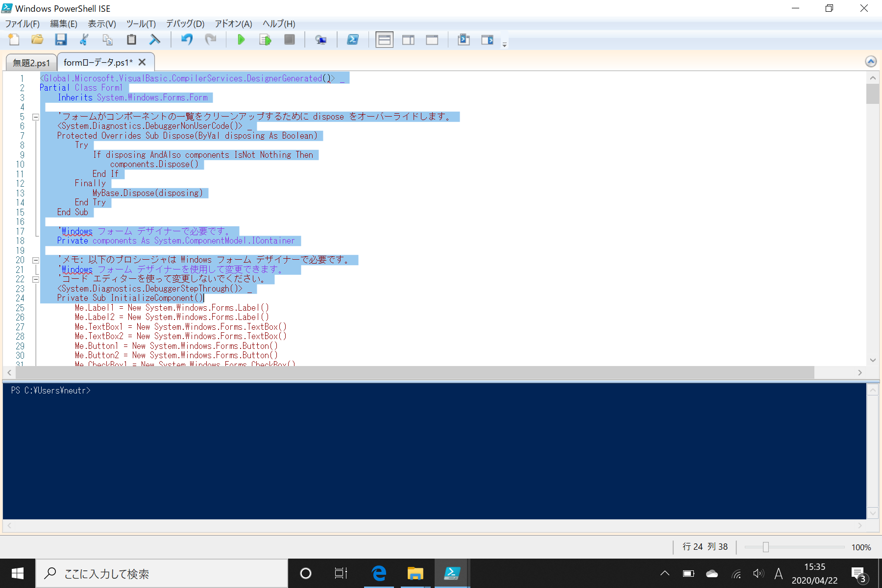Launch PowerShell.exe via its toolbar icon
Screen dimensions: 882x588
(353, 40)
